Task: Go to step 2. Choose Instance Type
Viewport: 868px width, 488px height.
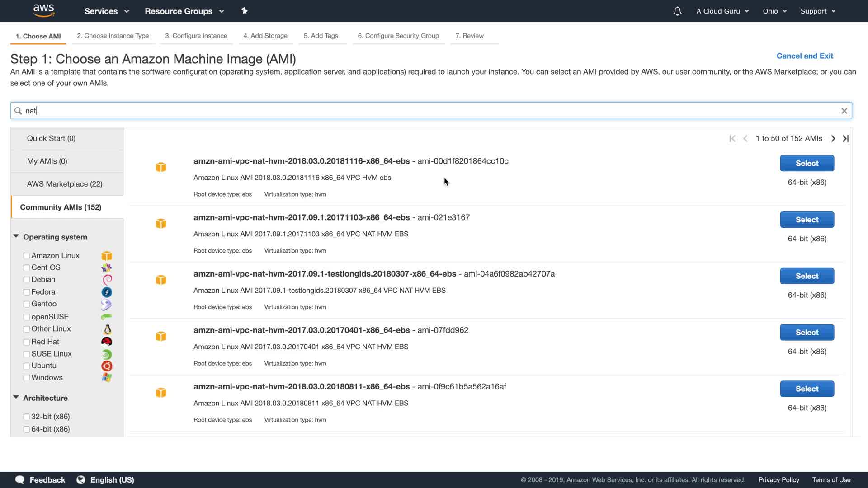Action: tap(113, 36)
